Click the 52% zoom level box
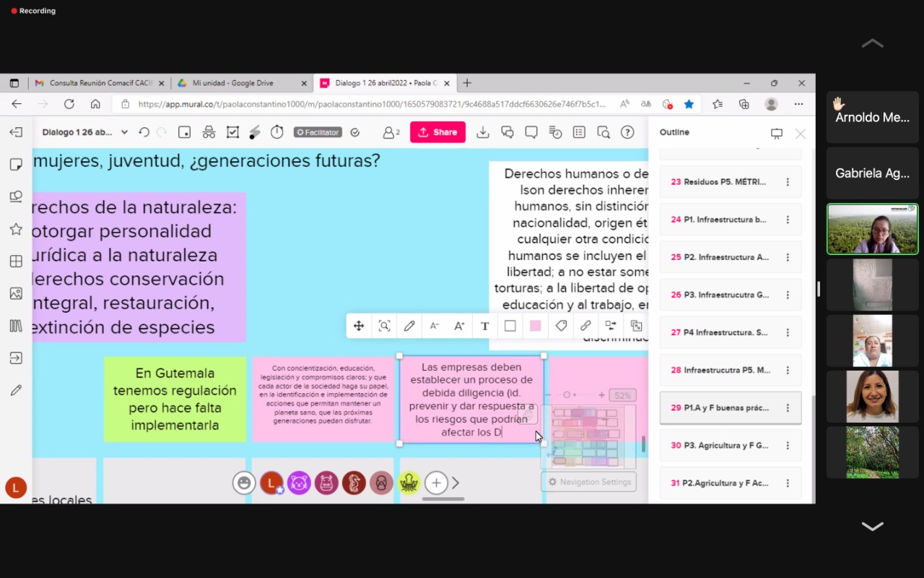 point(622,395)
